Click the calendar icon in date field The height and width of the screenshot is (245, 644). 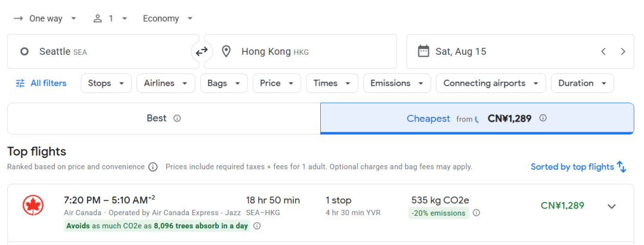click(423, 51)
